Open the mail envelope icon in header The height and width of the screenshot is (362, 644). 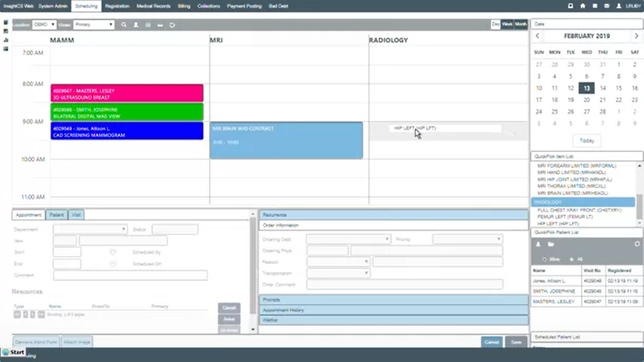coord(607,6)
